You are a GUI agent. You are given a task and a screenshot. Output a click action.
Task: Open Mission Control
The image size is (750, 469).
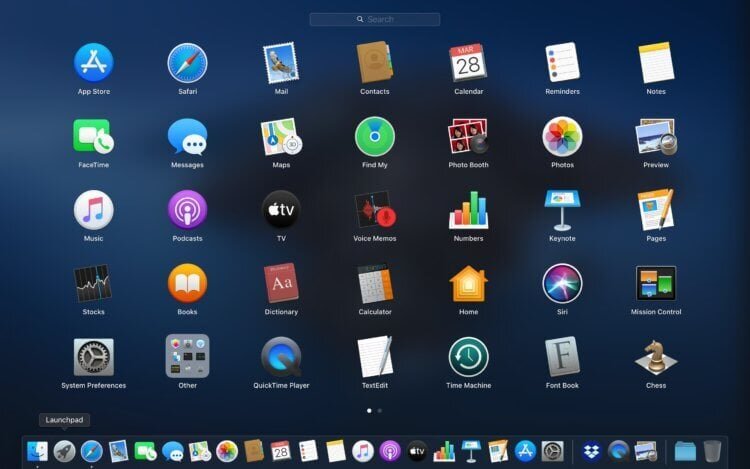click(656, 284)
